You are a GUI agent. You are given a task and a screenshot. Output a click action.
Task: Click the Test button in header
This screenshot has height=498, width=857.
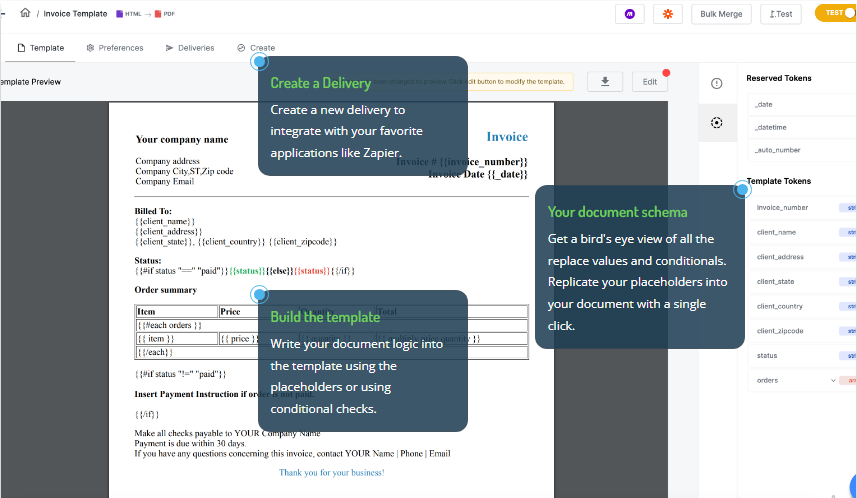pyautogui.click(x=780, y=14)
